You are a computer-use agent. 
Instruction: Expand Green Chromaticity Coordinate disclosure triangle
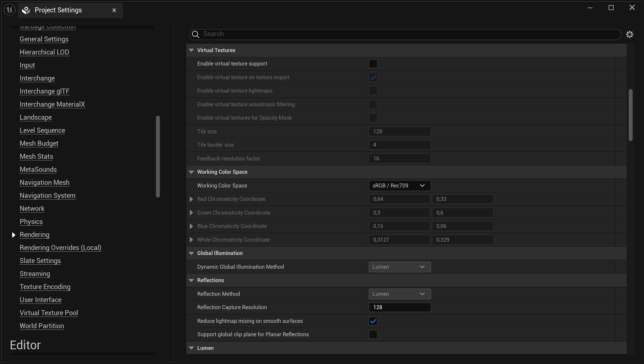tap(191, 212)
